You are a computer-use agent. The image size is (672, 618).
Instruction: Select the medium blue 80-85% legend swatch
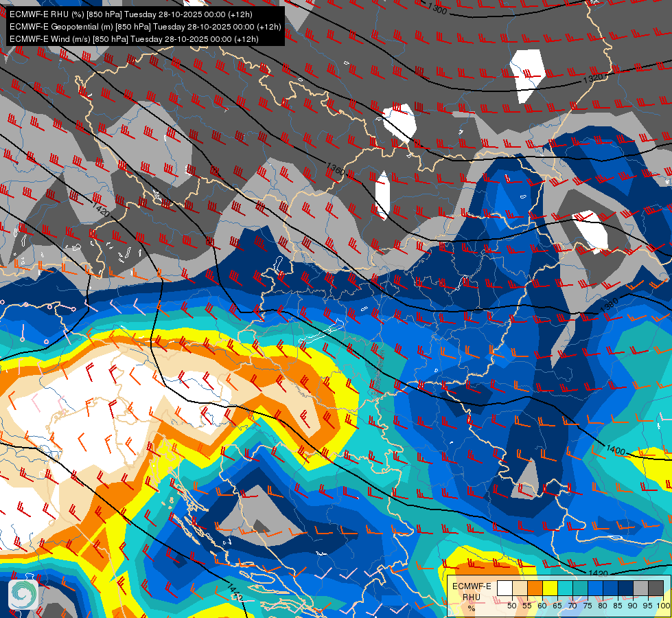click(611, 588)
